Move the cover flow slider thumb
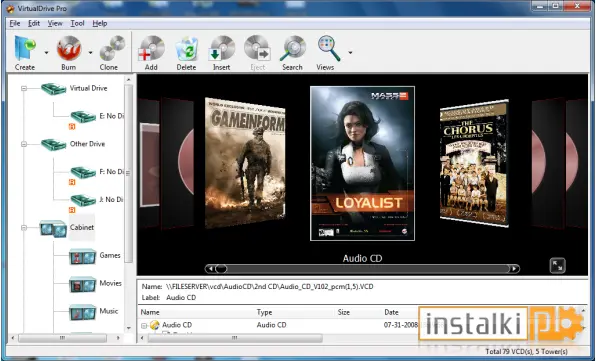This screenshot has width=596, height=361. (221, 269)
